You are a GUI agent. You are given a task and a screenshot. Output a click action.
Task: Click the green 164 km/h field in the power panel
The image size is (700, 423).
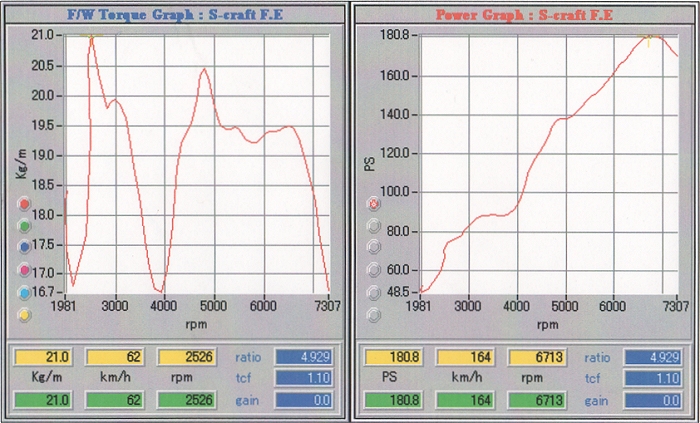click(x=465, y=399)
